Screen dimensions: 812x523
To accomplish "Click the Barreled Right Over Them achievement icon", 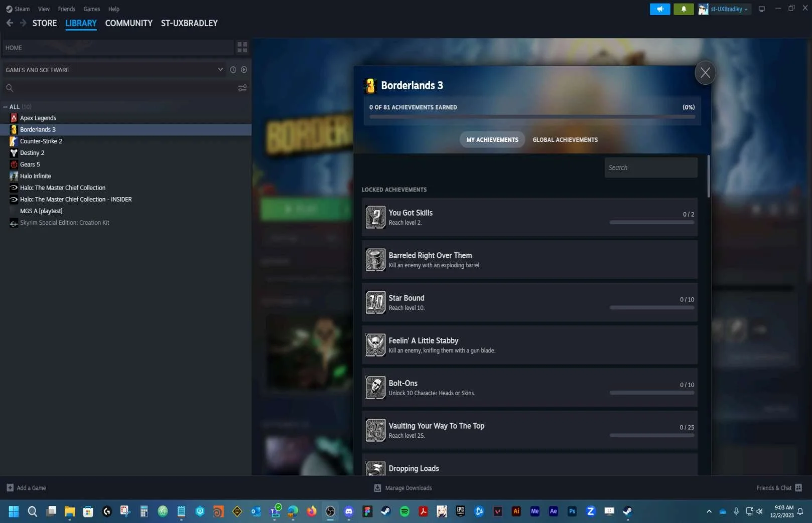I will coord(375,260).
